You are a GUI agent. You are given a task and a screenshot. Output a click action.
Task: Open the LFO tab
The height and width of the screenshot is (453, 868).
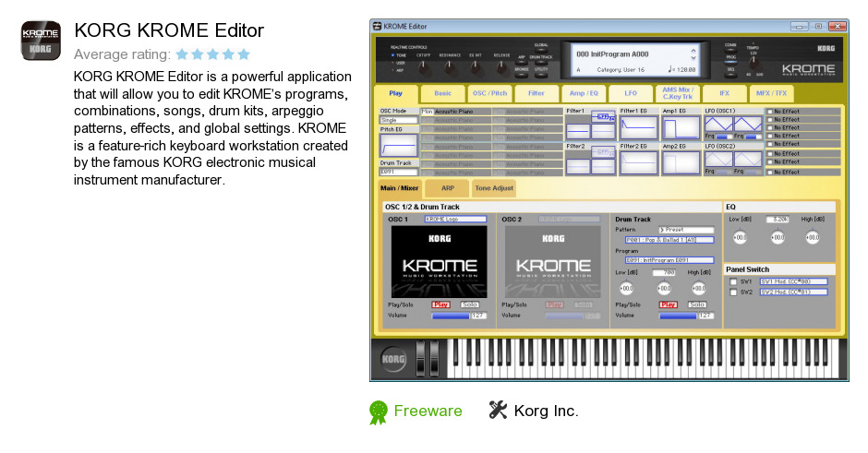[x=631, y=93]
